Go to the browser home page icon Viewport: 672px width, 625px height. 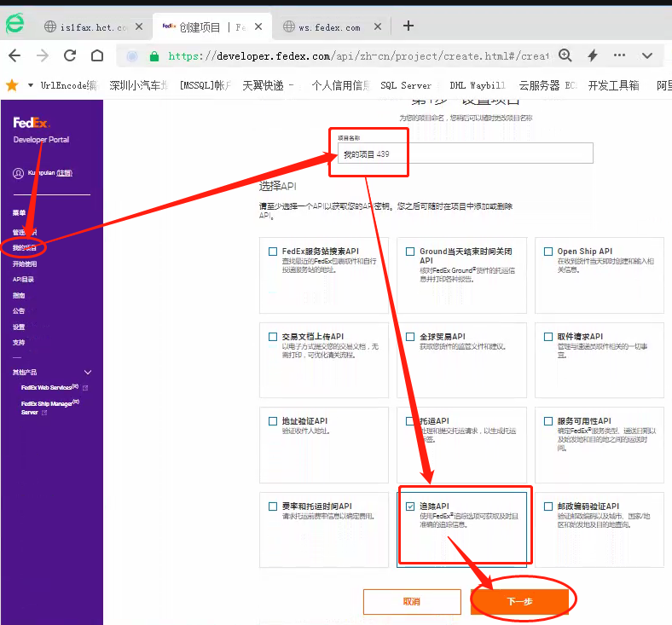pos(97,55)
